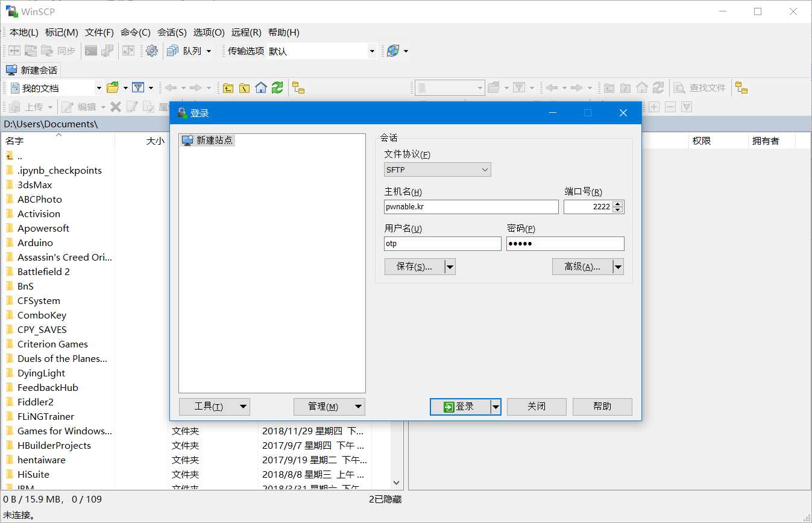The image size is (812, 523).
Task: Click the 密码 password field
Action: coord(565,244)
